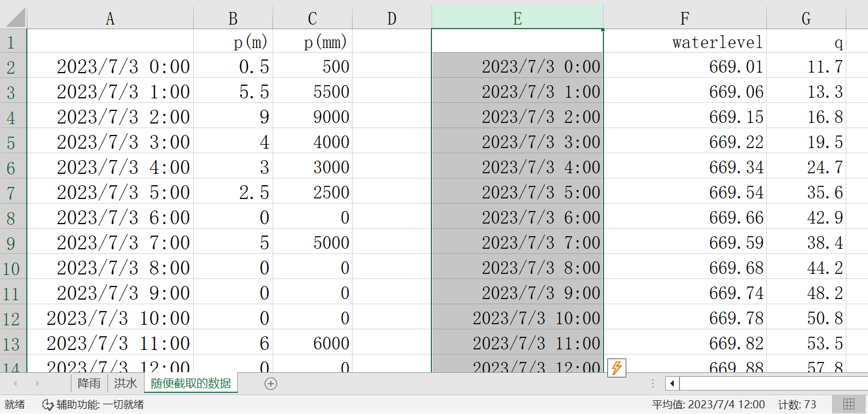Image resolution: width=868 pixels, height=414 pixels.
Task: Click cell C4 containing 9000
Action: pos(313,117)
